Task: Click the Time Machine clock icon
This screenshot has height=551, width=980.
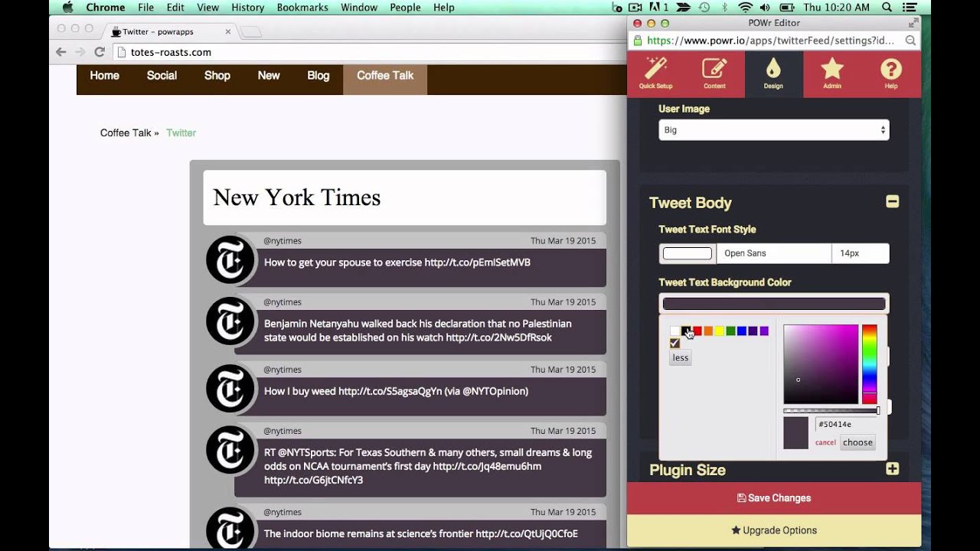Action: [x=703, y=8]
